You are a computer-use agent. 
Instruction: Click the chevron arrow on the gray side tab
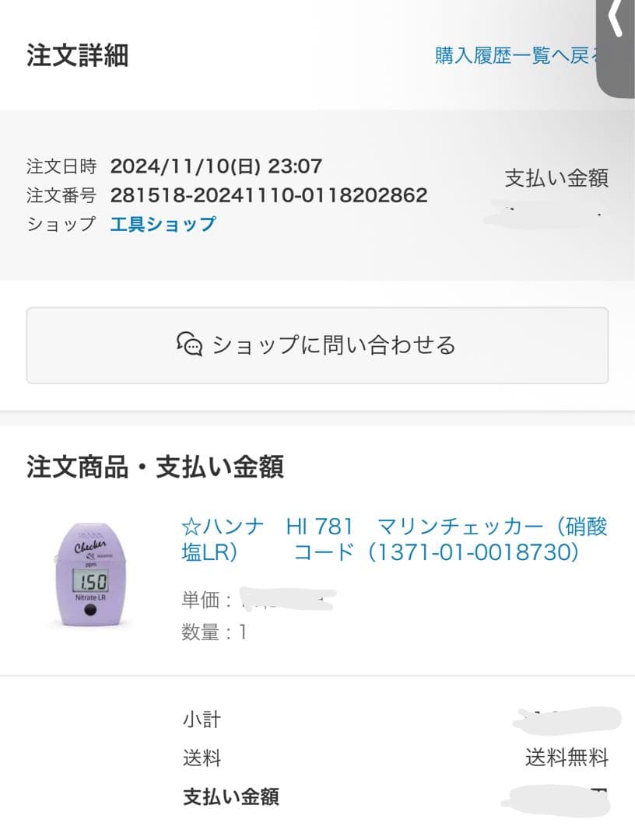coord(616,19)
